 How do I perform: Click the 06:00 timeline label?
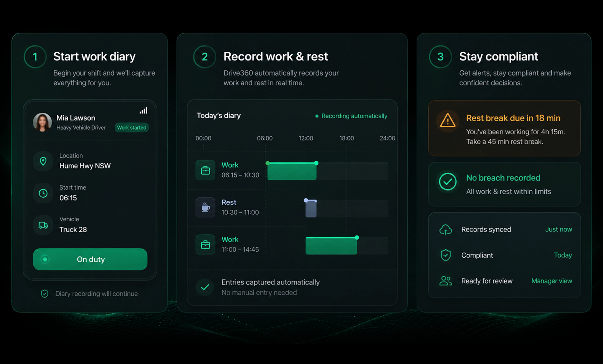click(265, 138)
